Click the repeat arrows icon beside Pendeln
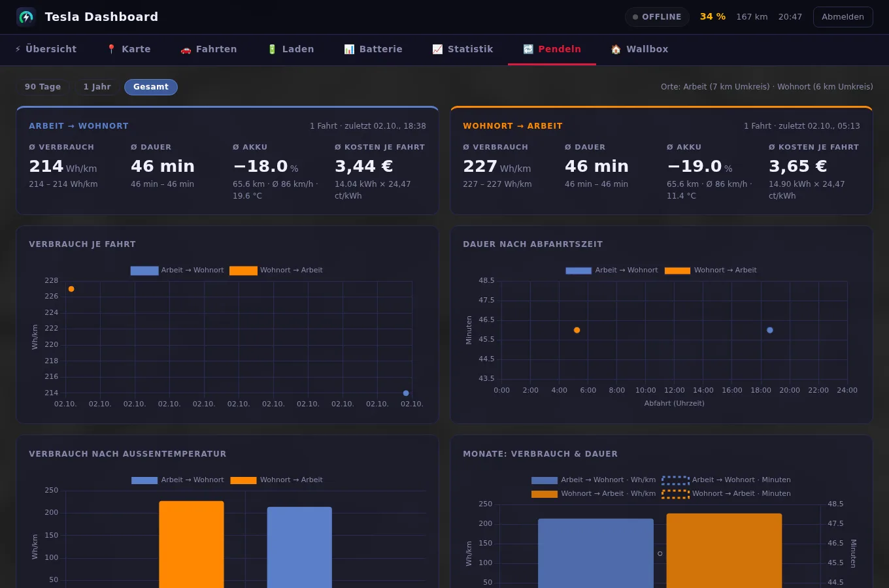Image resolution: width=889 pixels, height=588 pixels. point(528,49)
